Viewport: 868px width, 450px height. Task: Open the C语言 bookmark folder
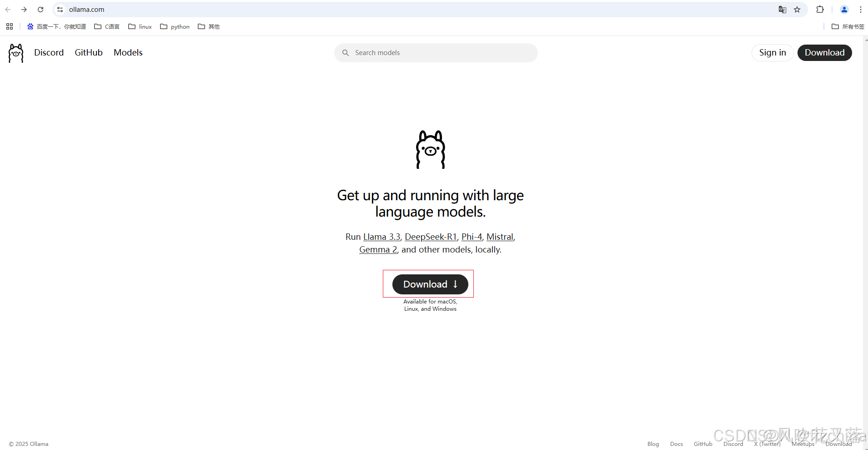(x=107, y=26)
